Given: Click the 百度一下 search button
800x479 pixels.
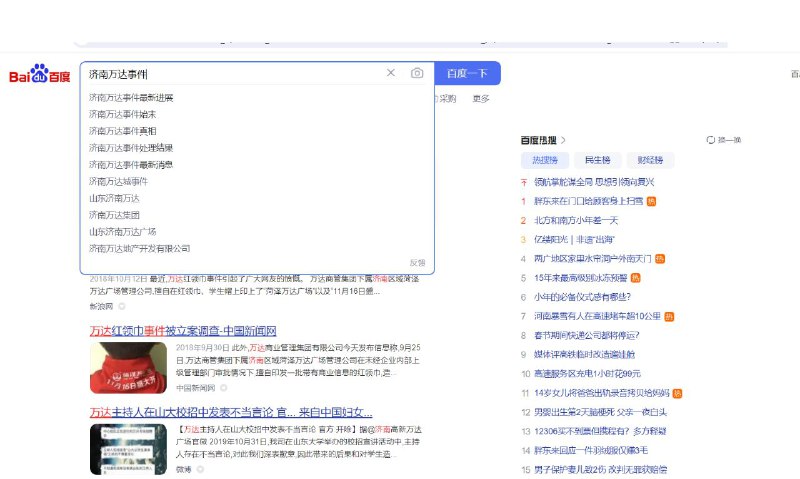Looking at the screenshot, I should pyautogui.click(x=467, y=73).
